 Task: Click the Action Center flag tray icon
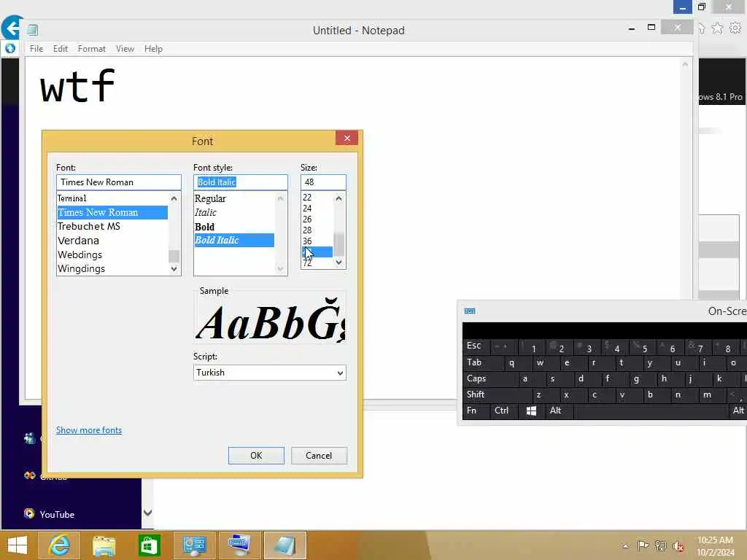[643, 545]
